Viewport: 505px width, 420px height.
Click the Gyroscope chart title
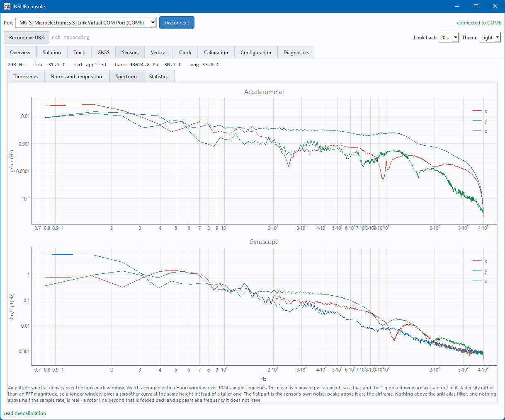click(x=264, y=242)
